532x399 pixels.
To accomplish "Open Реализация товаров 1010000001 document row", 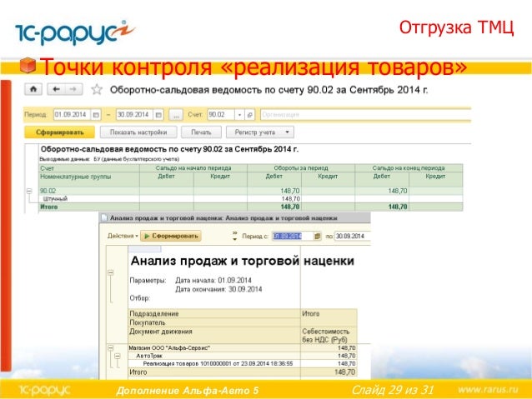I will [x=243, y=364].
